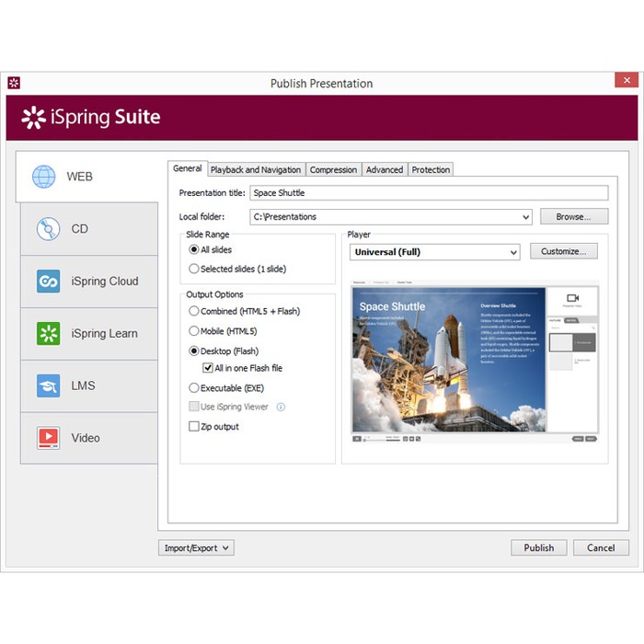Click the info icon beside Use iSpring Viewer
The image size is (644, 644).
[x=281, y=407]
